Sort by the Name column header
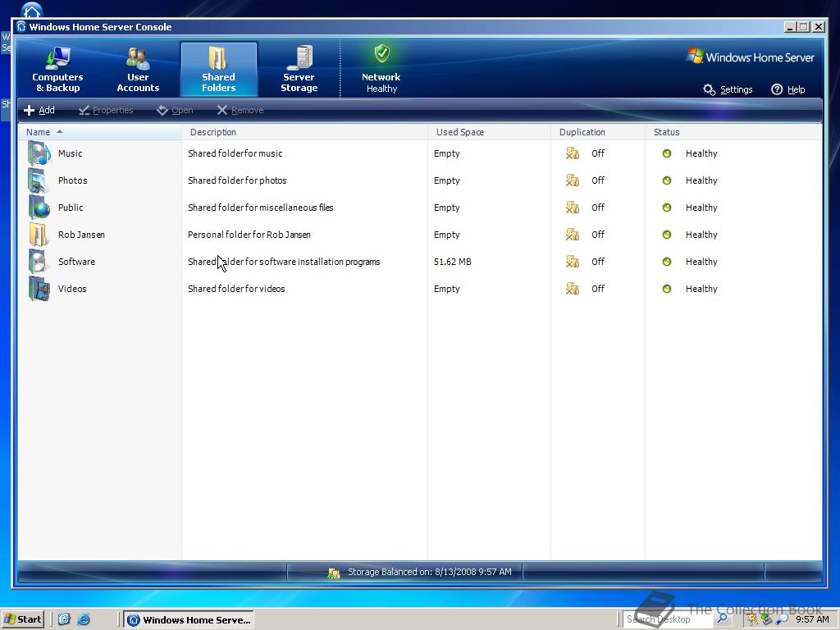Image resolution: width=840 pixels, height=630 pixels. (99, 132)
